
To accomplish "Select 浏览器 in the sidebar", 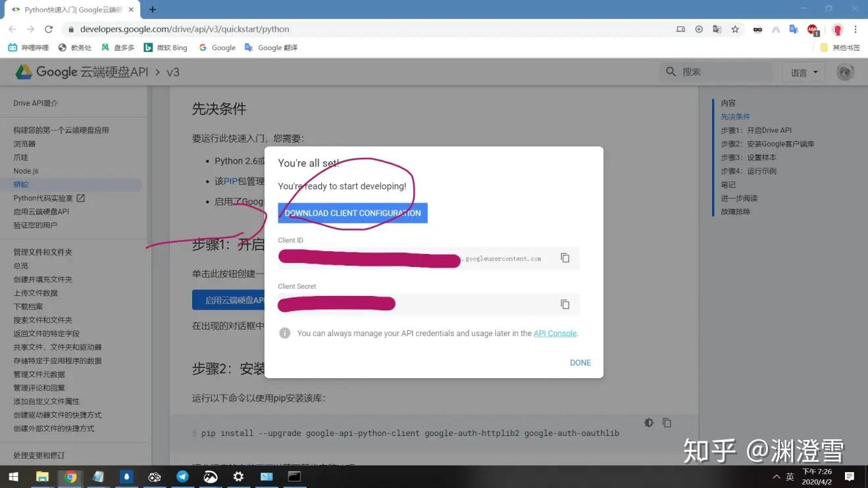I will pos(24,143).
